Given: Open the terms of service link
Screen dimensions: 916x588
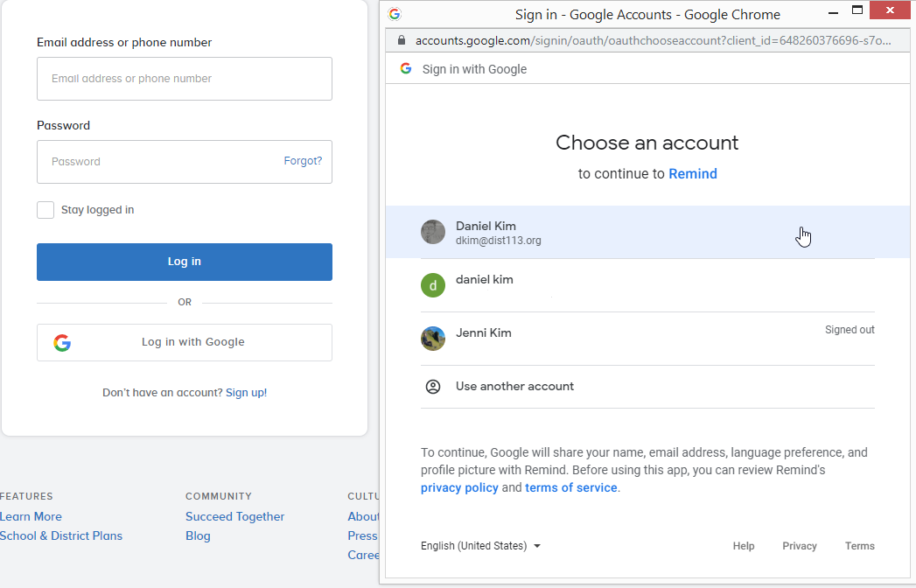Looking at the screenshot, I should [x=570, y=487].
